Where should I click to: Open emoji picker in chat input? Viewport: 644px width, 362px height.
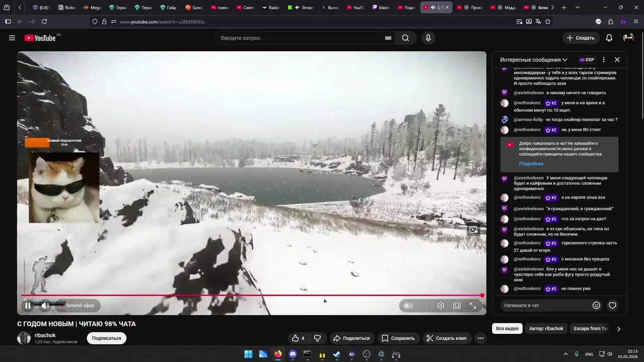(x=596, y=305)
